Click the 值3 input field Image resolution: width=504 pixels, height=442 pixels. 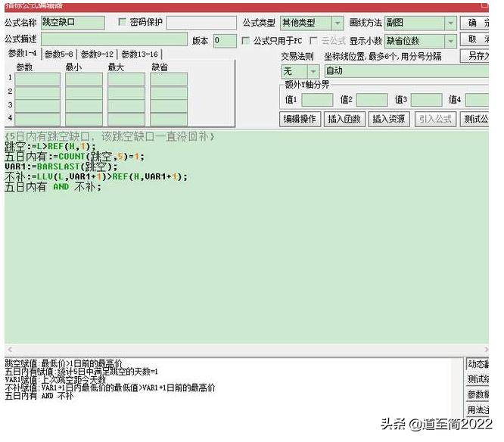[x=427, y=100]
